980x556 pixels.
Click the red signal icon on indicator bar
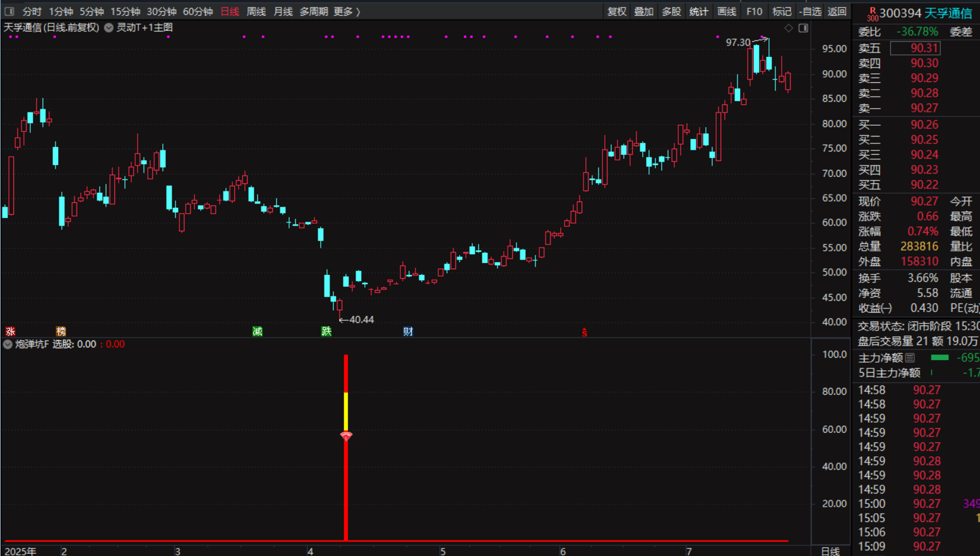346,436
